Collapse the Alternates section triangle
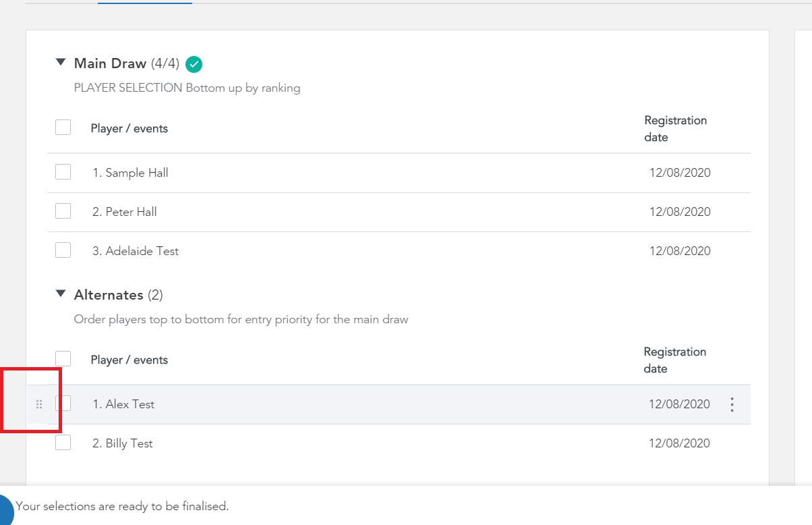This screenshot has width=812, height=525. click(61, 294)
